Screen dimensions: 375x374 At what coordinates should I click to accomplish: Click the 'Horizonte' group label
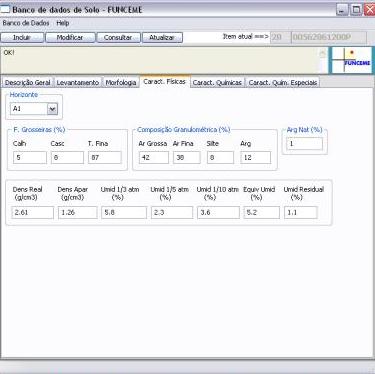pyautogui.click(x=24, y=95)
